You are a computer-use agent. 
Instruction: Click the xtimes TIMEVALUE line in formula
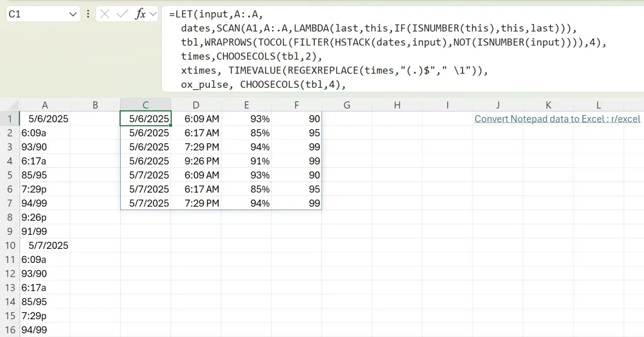click(335, 71)
